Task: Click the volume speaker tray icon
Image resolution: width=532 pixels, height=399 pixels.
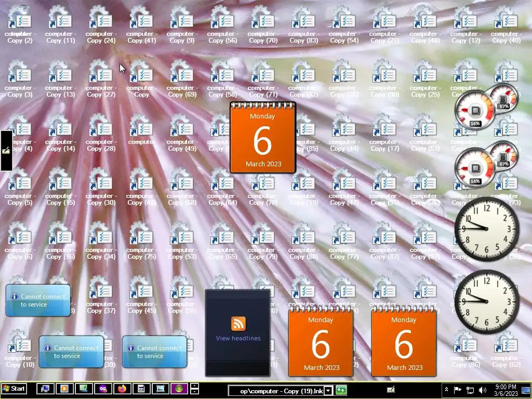Action: point(482,390)
